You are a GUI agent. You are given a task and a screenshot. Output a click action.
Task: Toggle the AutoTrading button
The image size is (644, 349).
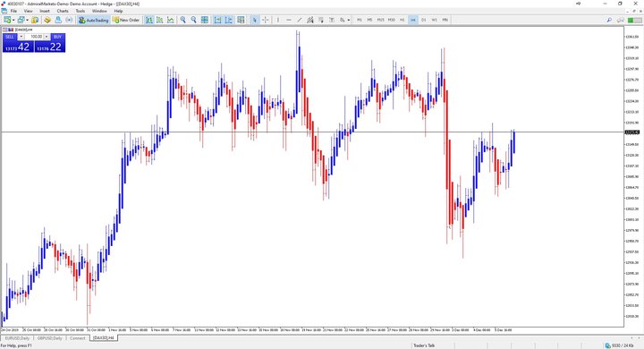(x=93, y=20)
